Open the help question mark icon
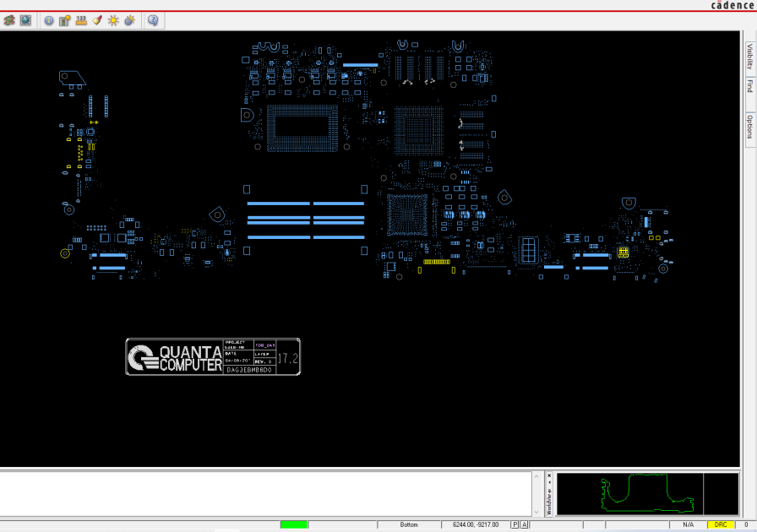This screenshot has height=532, width=757. pos(153,21)
